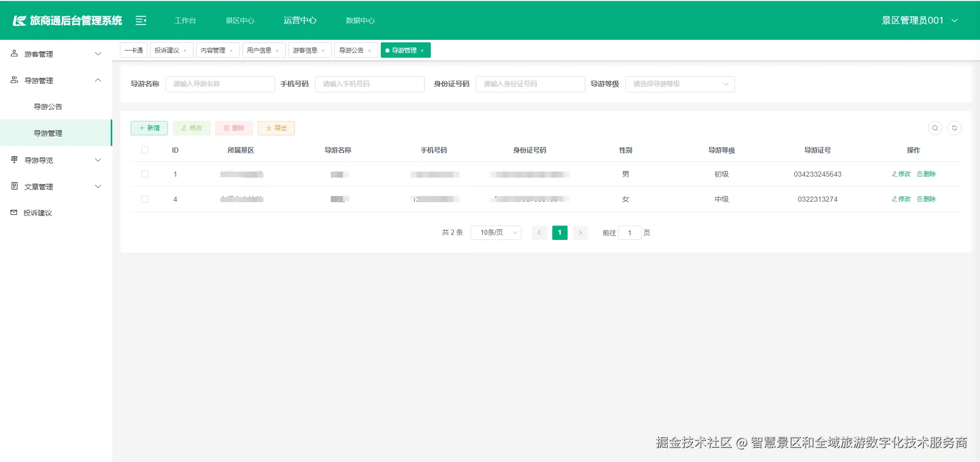This screenshot has height=462, width=980.
Task: Check the checkbox for row ID 1
Action: [145, 174]
